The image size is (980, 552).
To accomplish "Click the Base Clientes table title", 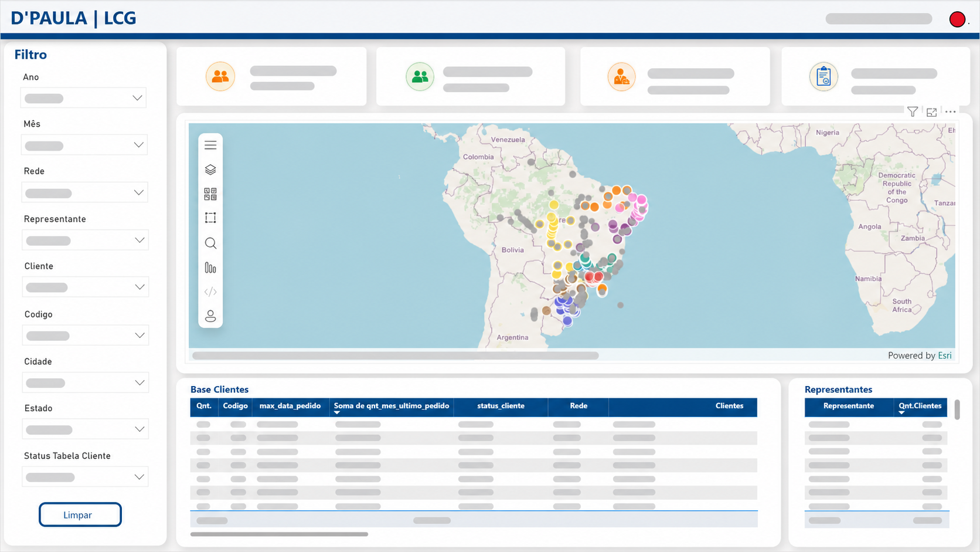I will pyautogui.click(x=219, y=390).
